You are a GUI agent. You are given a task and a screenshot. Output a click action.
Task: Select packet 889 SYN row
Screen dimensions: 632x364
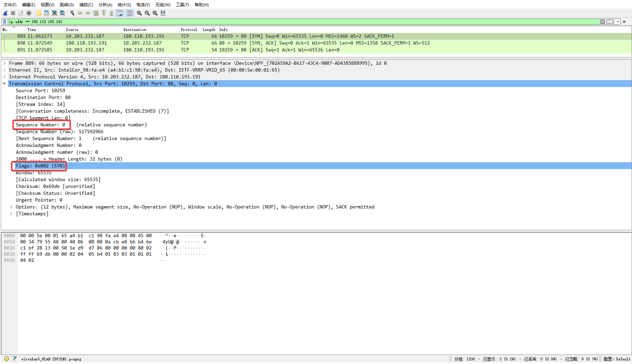(x=316, y=36)
